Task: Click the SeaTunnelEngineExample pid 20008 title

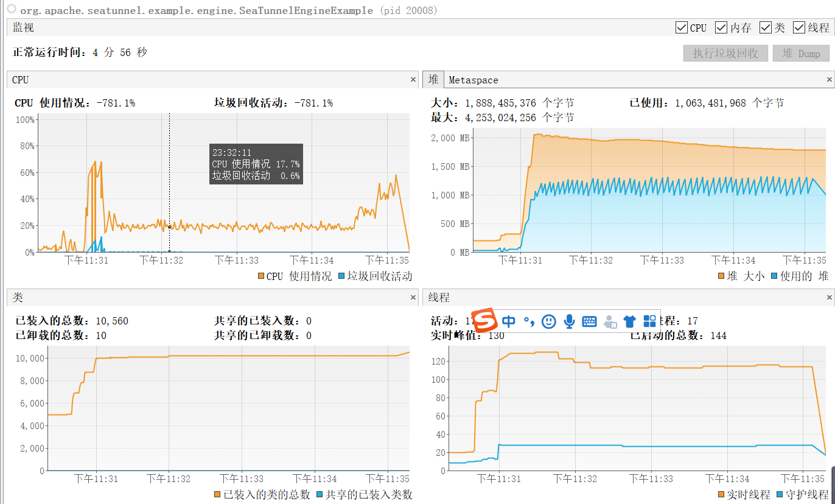Action: [228, 10]
